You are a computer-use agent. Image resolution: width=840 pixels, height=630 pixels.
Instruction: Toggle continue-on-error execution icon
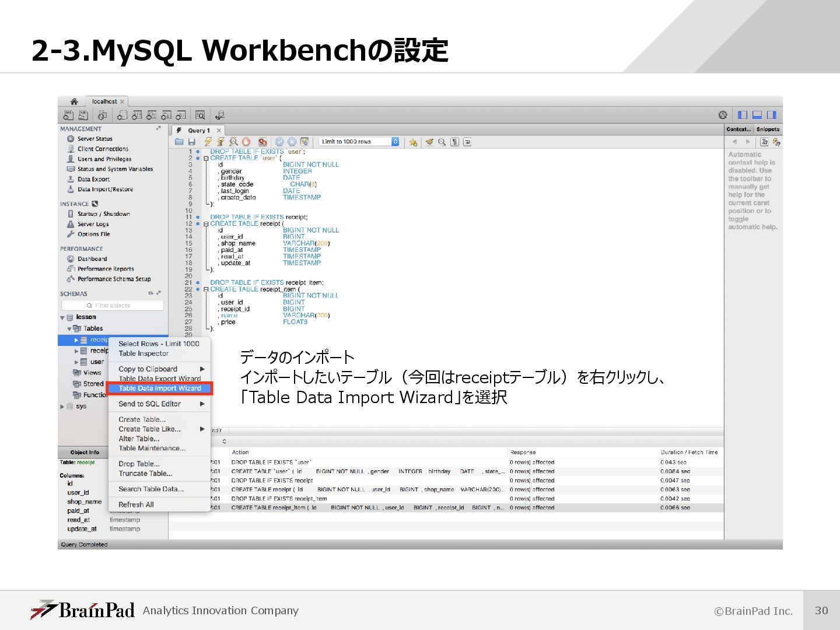pos(262,142)
